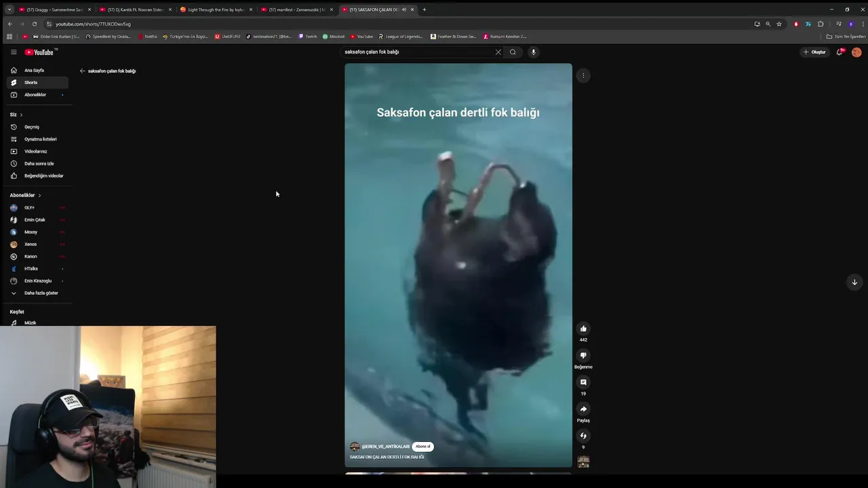
Task: Click the search magnifier button
Action: point(513,52)
